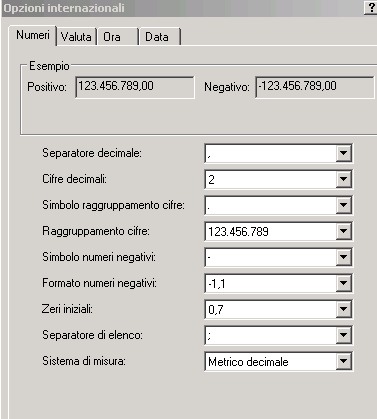This screenshot has height=419, width=377.
Task: Click the Separatore di elenco text field
Action: point(271,336)
